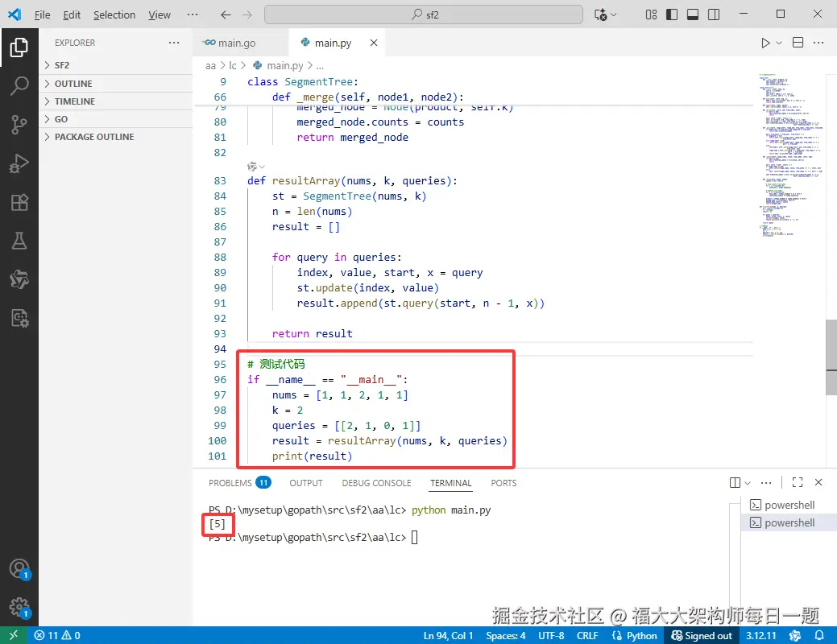Select the first powershell terminal
The image size is (837, 644).
coord(789,505)
